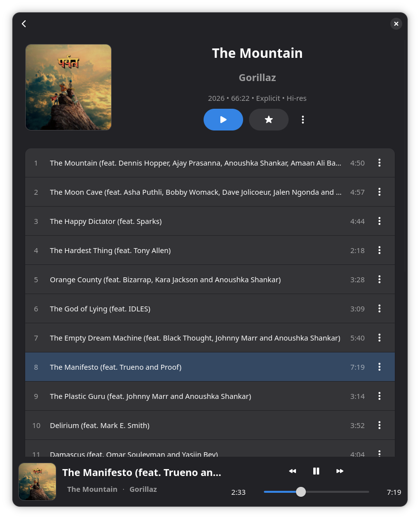The image size is (420, 519).
Task: Click the playback progress slider track
Action: 316,492
